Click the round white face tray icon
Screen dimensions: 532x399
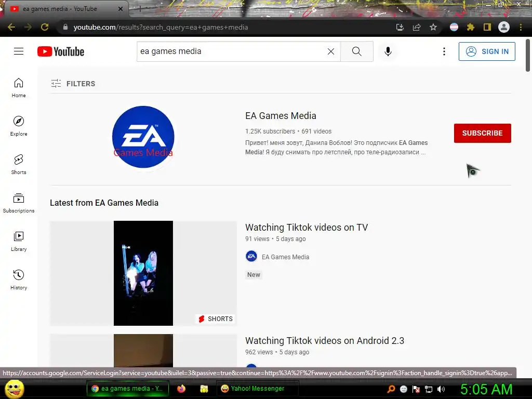[x=403, y=389]
